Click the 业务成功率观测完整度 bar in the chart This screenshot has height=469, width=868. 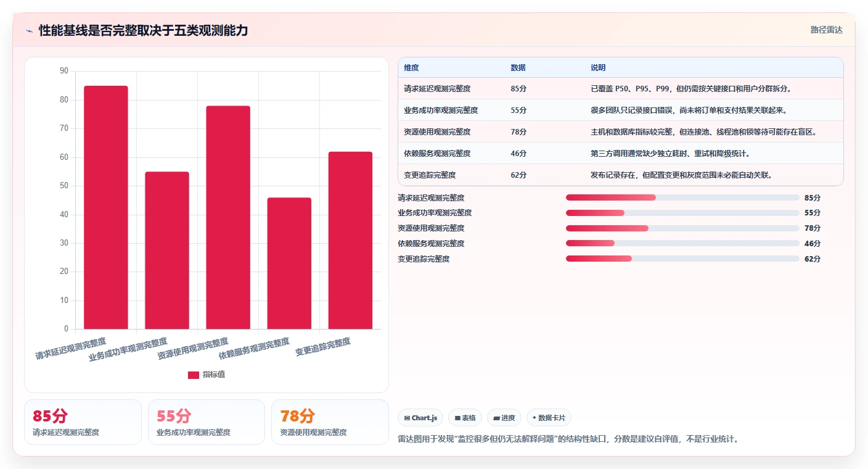pos(167,251)
